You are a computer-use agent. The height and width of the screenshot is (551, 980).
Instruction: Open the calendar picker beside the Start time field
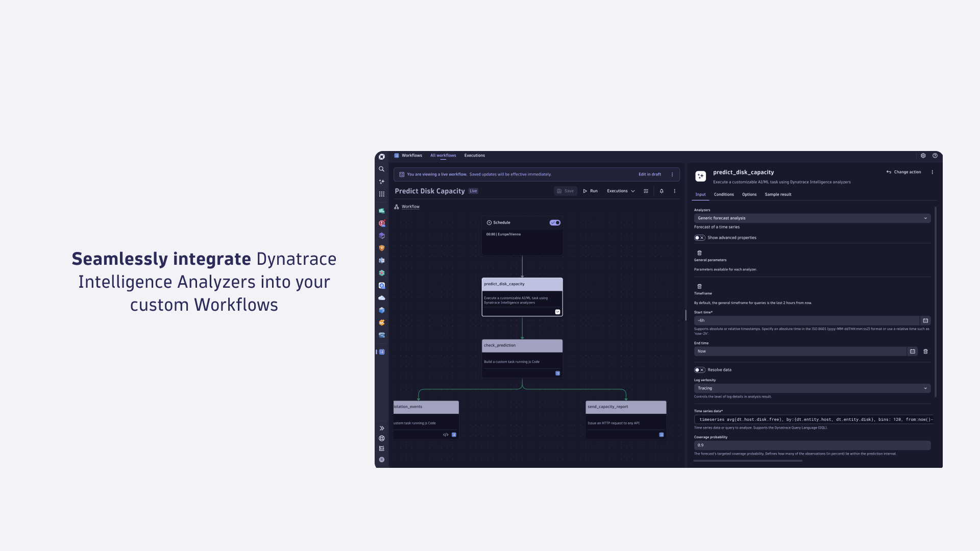coord(925,320)
